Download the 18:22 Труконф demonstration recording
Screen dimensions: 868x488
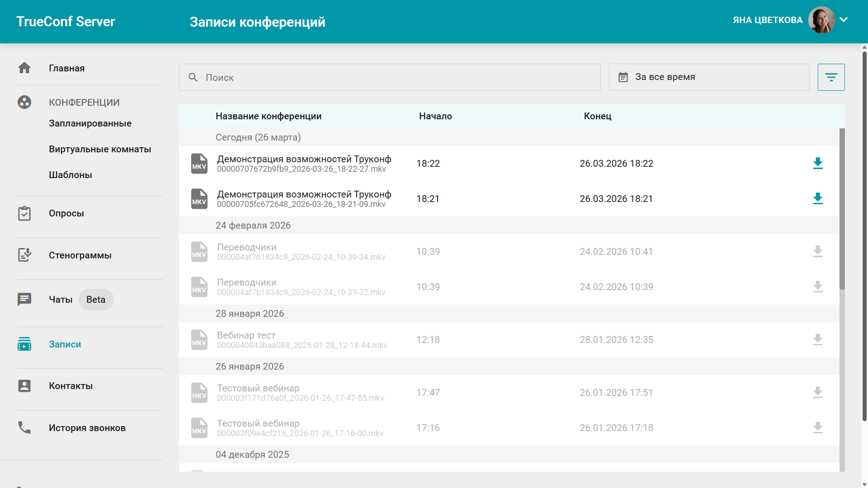817,163
